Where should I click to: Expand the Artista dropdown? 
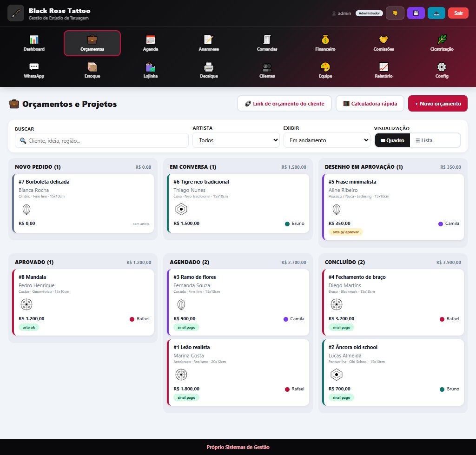pyautogui.click(x=236, y=140)
